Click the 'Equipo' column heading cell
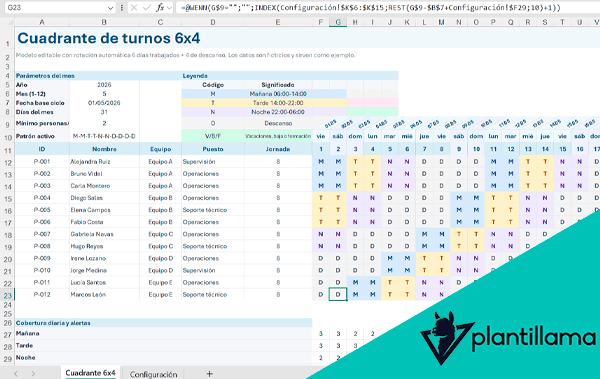Viewport: 600px width, 379px height. pos(160,149)
